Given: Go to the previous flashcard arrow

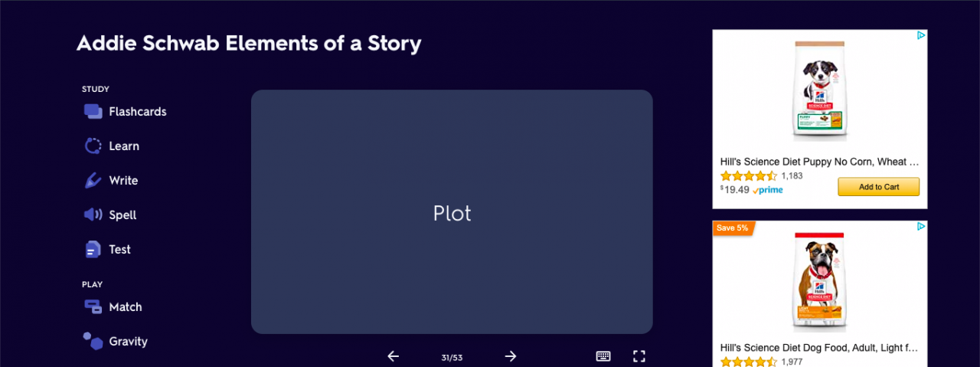Looking at the screenshot, I should pos(394,356).
